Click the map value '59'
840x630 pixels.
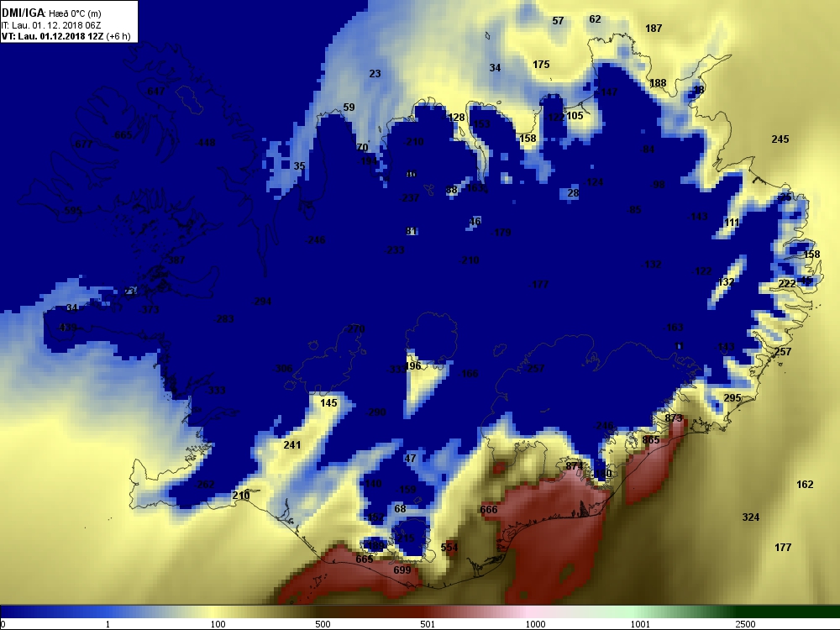coord(349,108)
